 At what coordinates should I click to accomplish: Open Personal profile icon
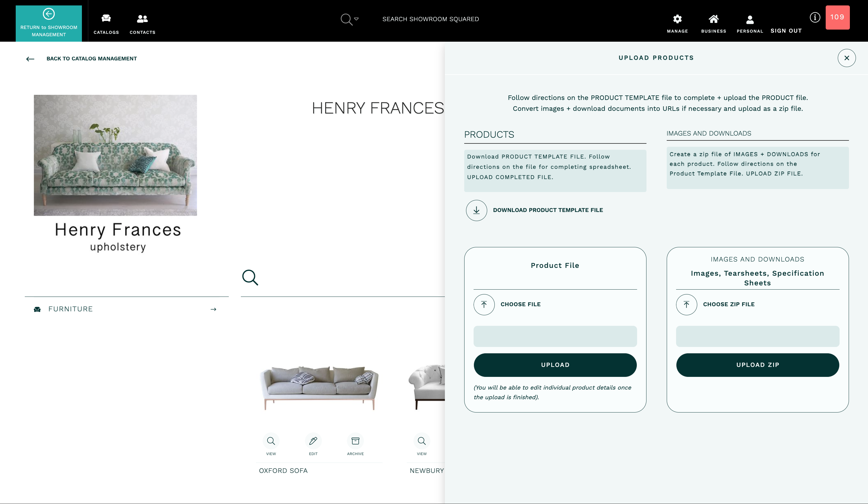pyautogui.click(x=750, y=20)
